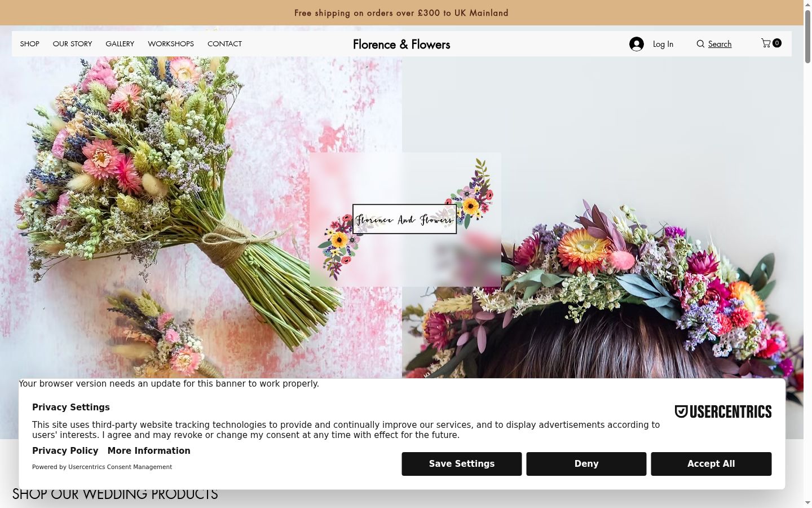Screen dimensions: 812x508
Task: Click the user avatar icon beside Log In
Action: [x=637, y=44]
